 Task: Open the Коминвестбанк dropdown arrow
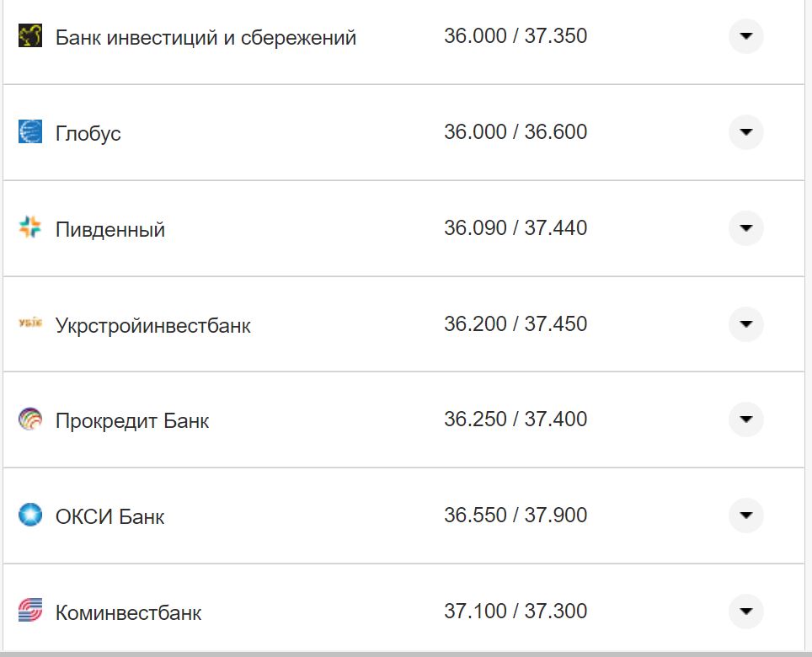point(745,612)
